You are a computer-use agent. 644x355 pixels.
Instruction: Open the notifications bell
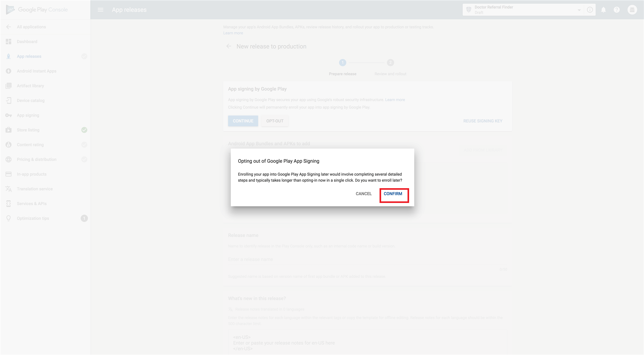(x=603, y=10)
